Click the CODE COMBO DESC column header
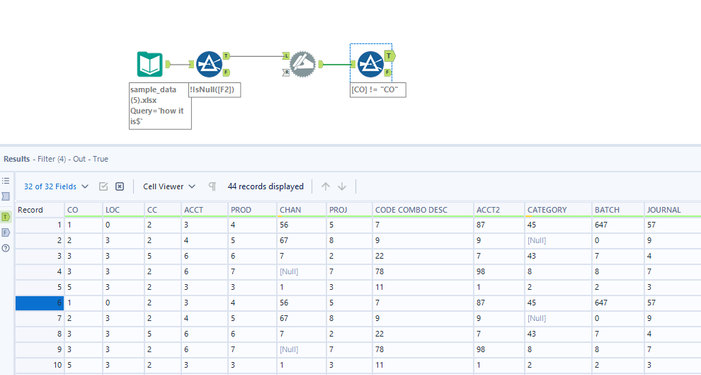701x375 pixels. [x=423, y=210]
